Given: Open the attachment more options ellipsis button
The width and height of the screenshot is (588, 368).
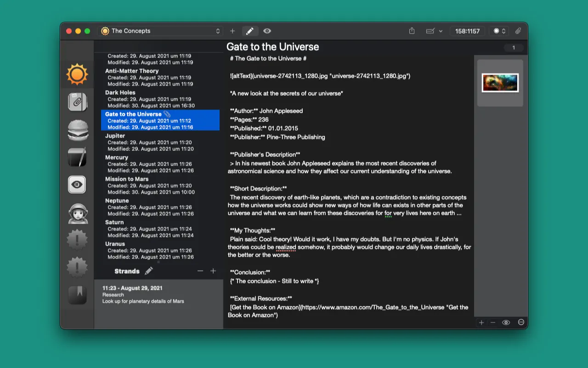Looking at the screenshot, I should click(521, 322).
